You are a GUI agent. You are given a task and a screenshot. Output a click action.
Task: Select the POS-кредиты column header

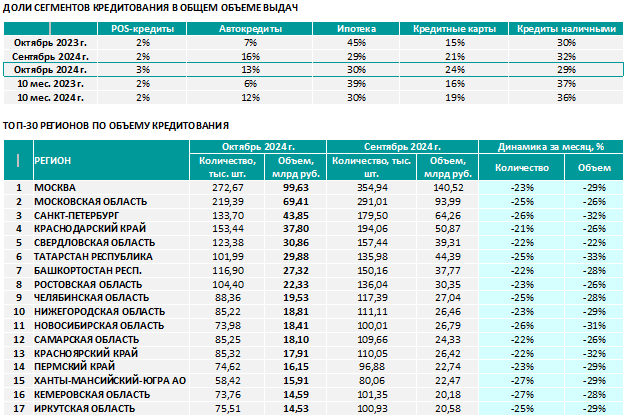click(x=142, y=29)
